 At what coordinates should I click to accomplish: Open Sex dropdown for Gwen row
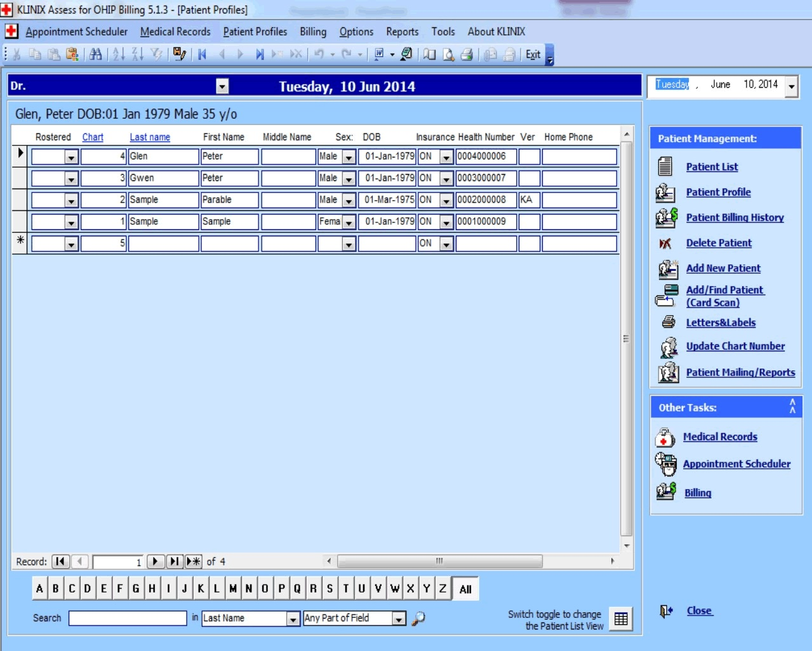tap(349, 179)
